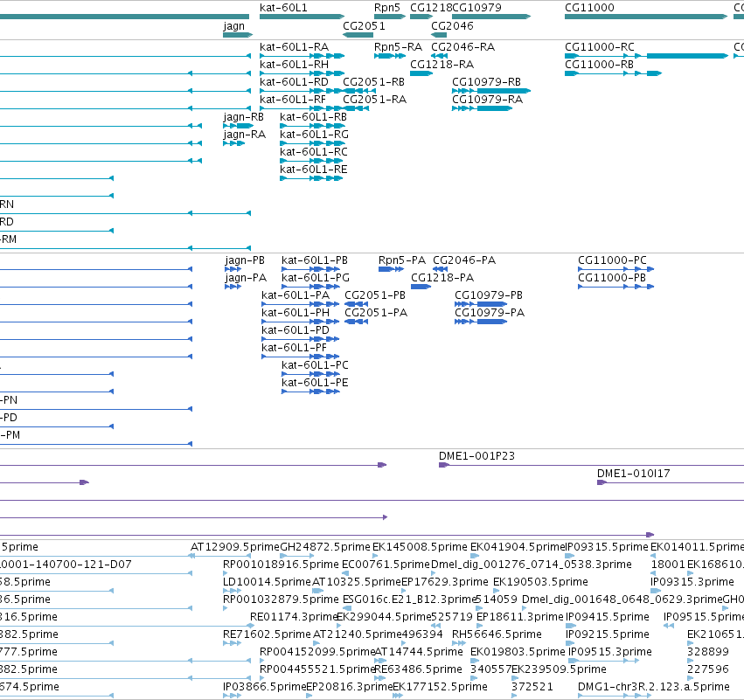Click protein CG1218-PA

[442, 278]
